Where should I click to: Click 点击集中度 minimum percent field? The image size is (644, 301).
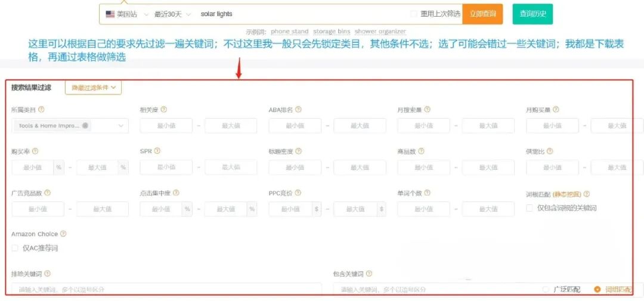point(161,209)
